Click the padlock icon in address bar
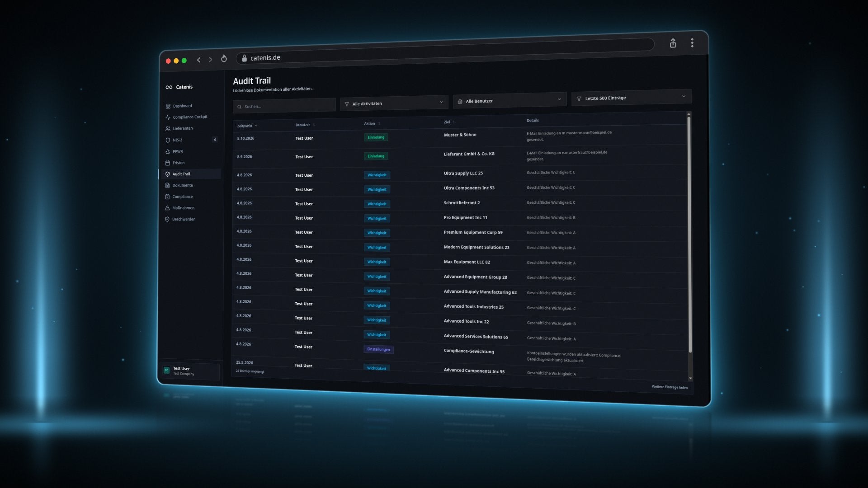Viewport: 868px width, 488px height. [x=244, y=58]
